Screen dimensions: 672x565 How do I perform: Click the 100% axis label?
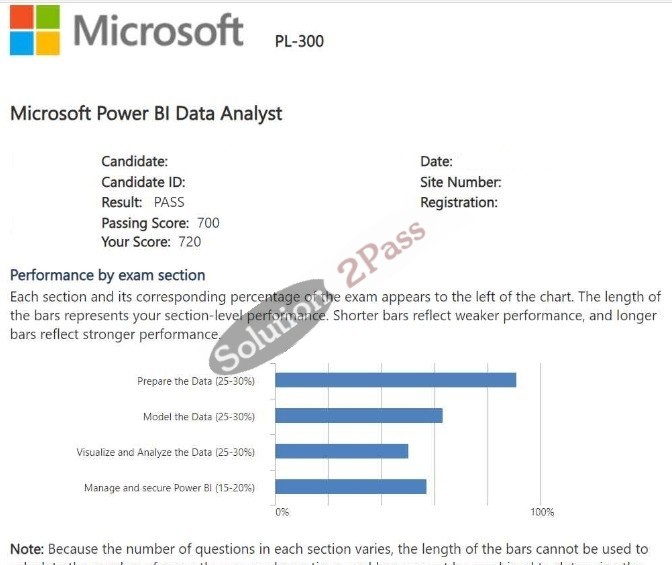[542, 512]
